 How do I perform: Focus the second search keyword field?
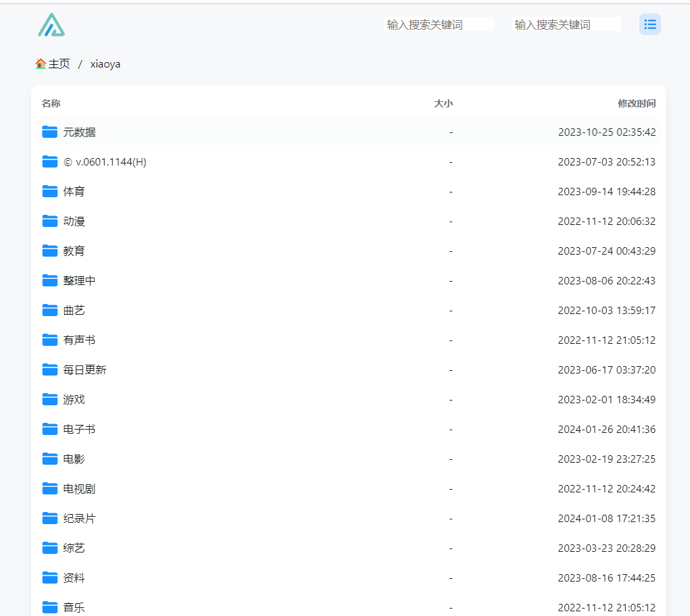point(566,24)
